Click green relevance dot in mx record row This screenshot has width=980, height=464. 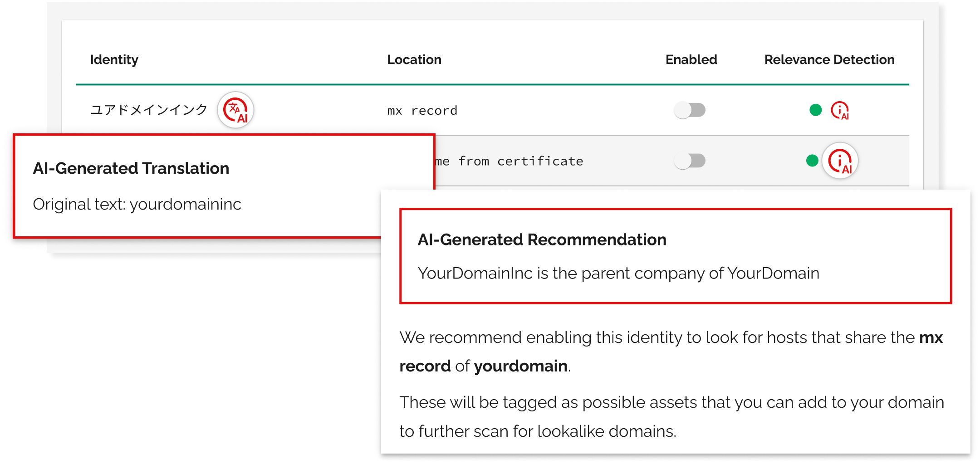(815, 110)
